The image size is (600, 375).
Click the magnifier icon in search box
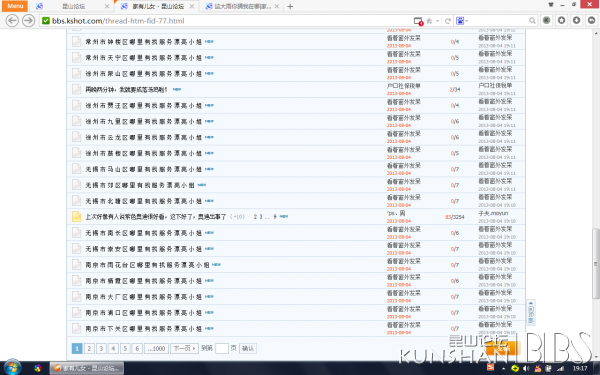pyautogui.click(x=532, y=21)
